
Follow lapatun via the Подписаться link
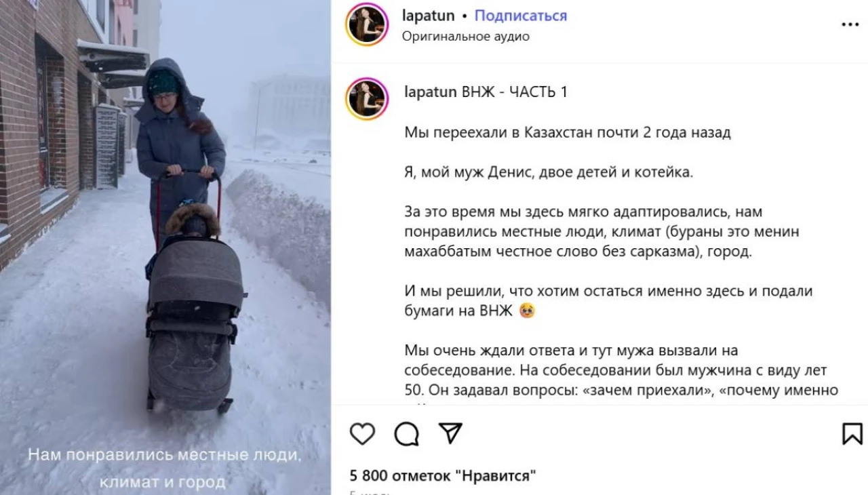(x=520, y=16)
